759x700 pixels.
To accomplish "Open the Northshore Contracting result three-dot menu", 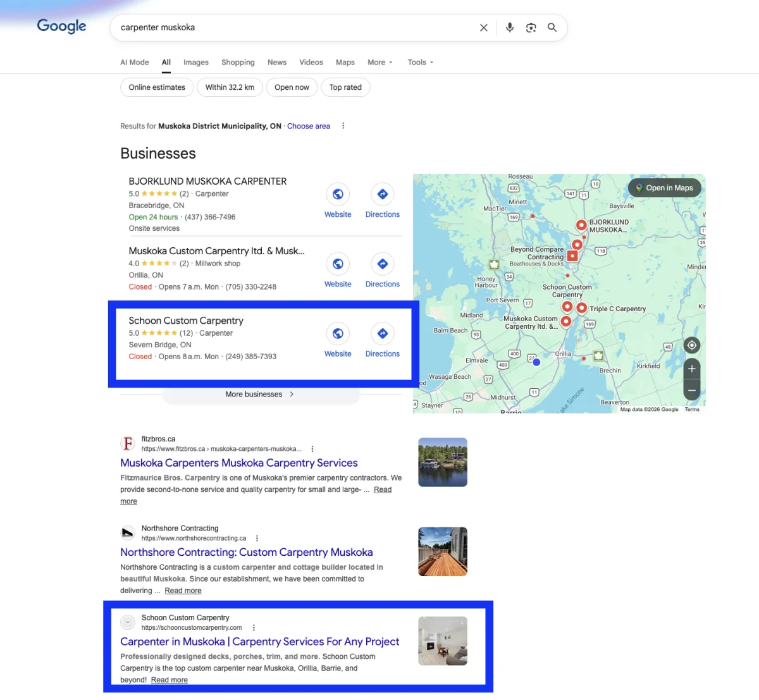I will [x=257, y=538].
